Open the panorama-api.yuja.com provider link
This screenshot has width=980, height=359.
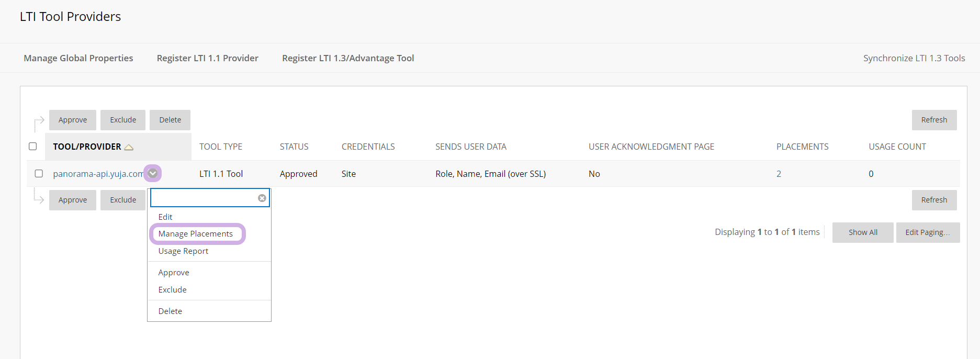coord(98,174)
